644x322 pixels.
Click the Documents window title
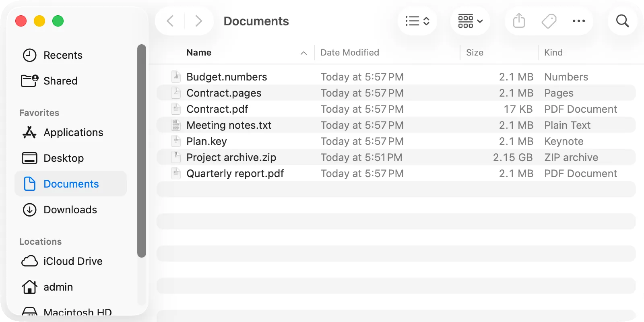pyautogui.click(x=256, y=21)
